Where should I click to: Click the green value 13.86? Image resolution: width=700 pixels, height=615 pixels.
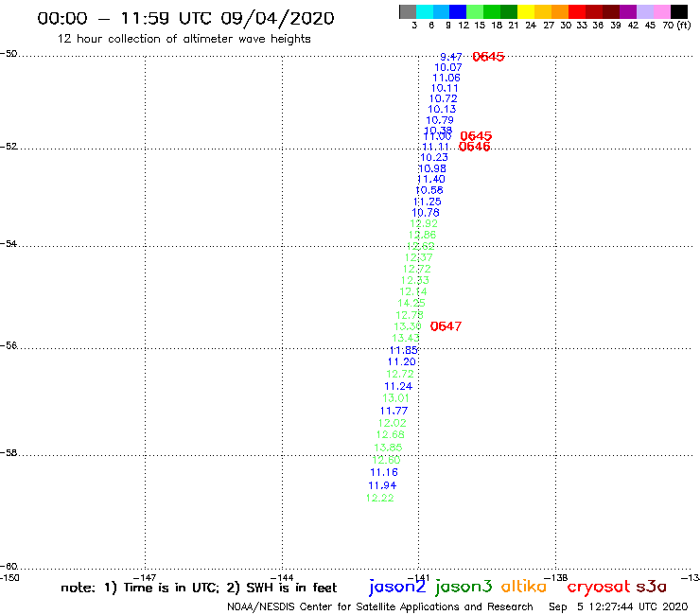[x=388, y=448]
